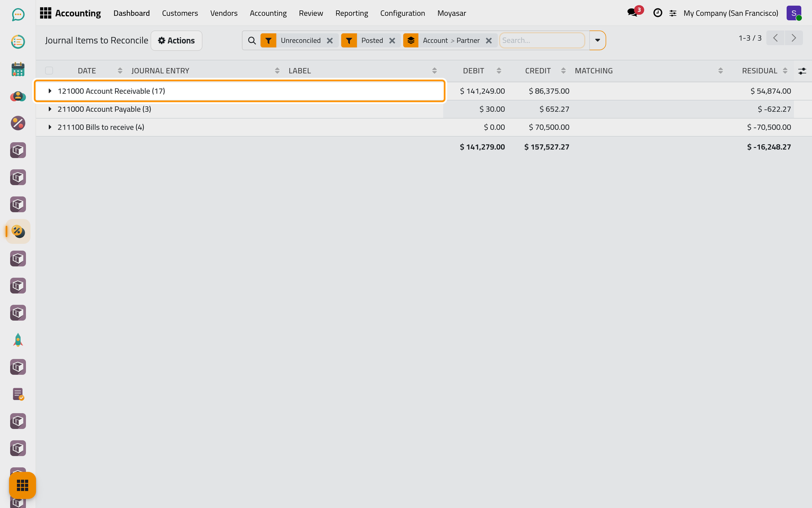Click the Actions button
This screenshot has height=508, width=812.
click(x=176, y=41)
